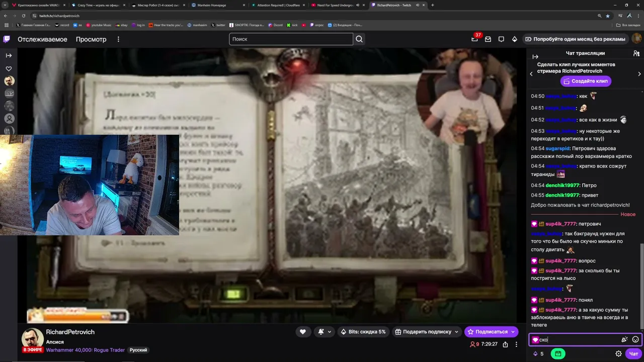Click the green channel points reward chest
This screenshot has width=644, height=362.
tap(558, 354)
